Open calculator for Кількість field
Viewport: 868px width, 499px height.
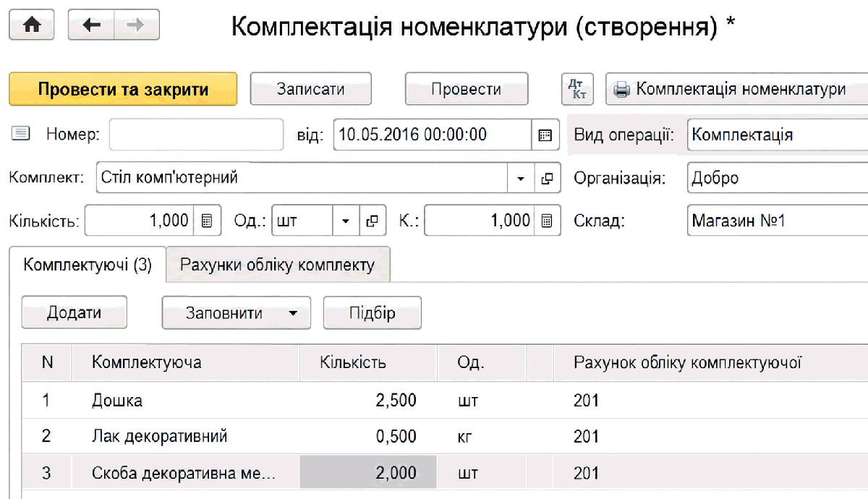coord(207,221)
